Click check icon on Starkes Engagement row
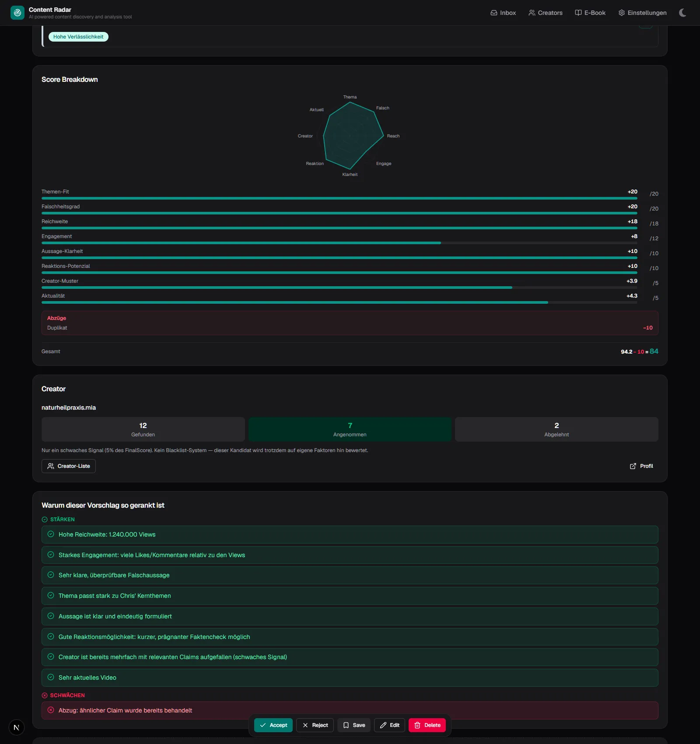 (x=51, y=554)
